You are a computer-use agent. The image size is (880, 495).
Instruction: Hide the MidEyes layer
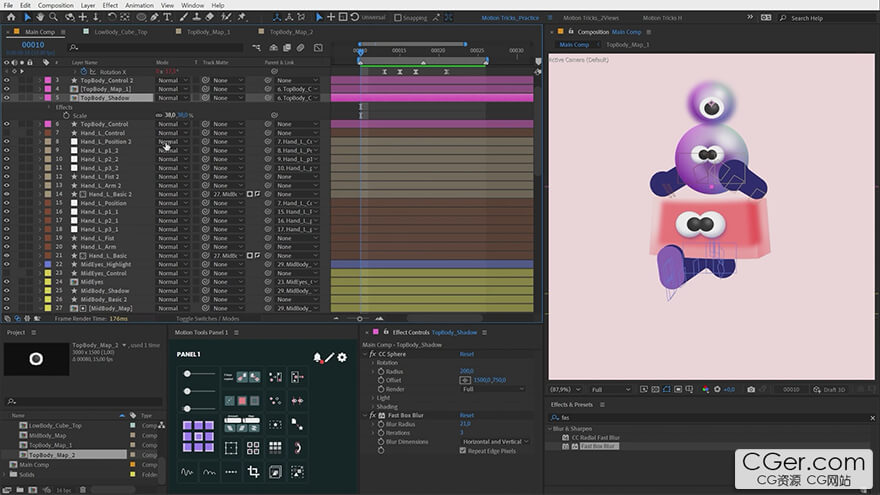click(x=7, y=282)
